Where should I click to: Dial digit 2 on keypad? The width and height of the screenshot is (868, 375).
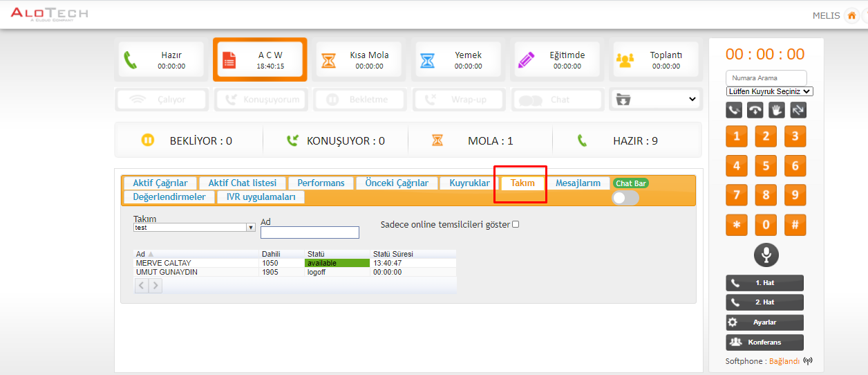766,136
